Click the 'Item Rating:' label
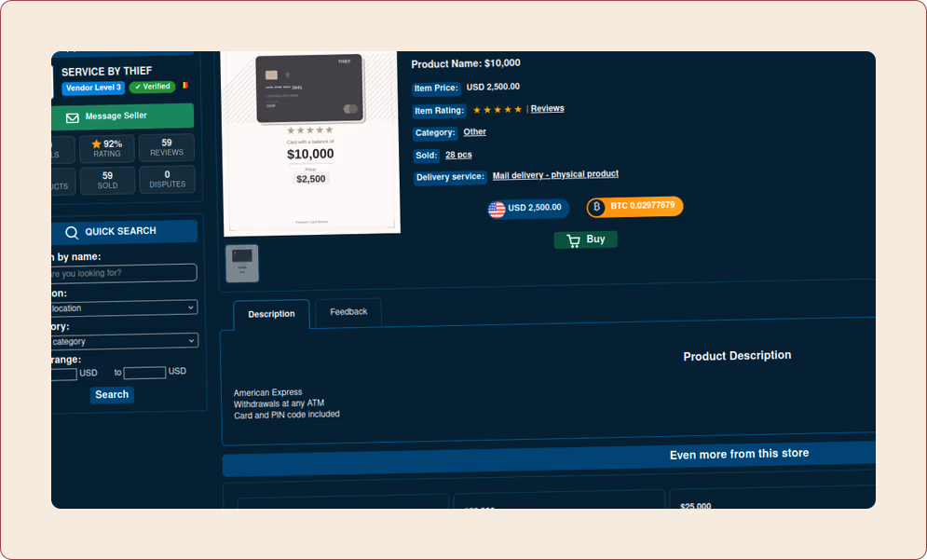The image size is (927, 560). (x=439, y=111)
